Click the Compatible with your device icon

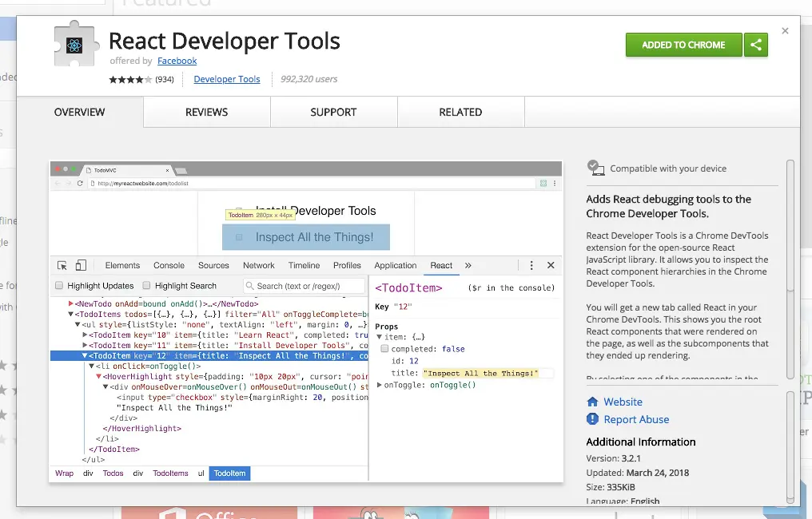595,168
